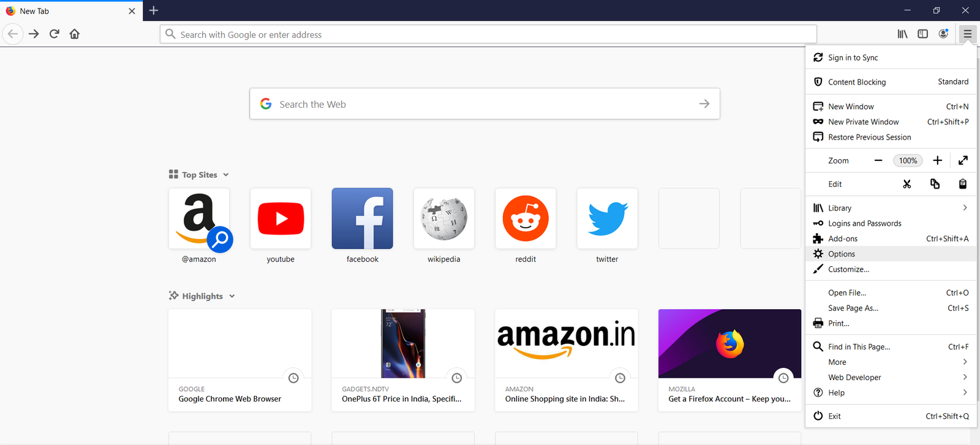Zoom out with the minus button
The height and width of the screenshot is (445, 980).
[878, 160]
